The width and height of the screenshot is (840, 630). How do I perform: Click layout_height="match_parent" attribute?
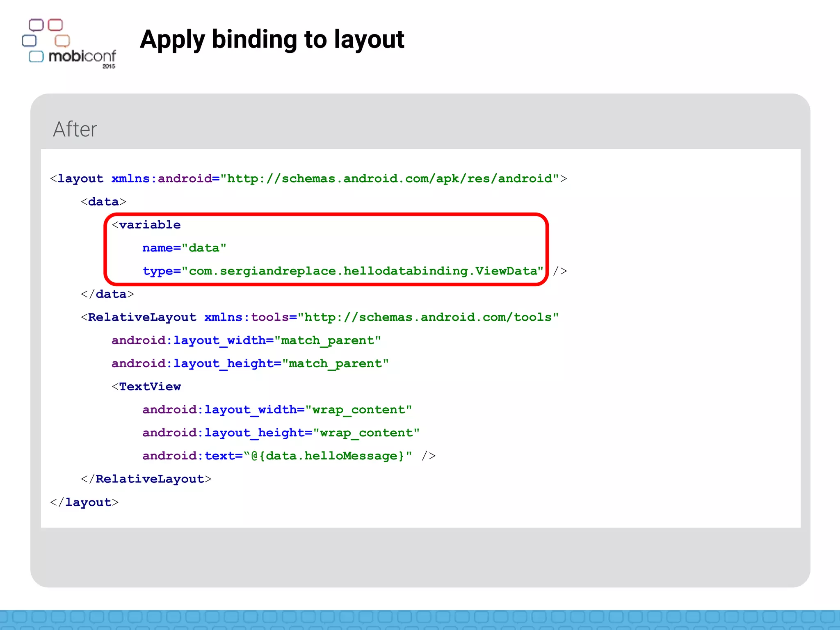tap(250, 363)
